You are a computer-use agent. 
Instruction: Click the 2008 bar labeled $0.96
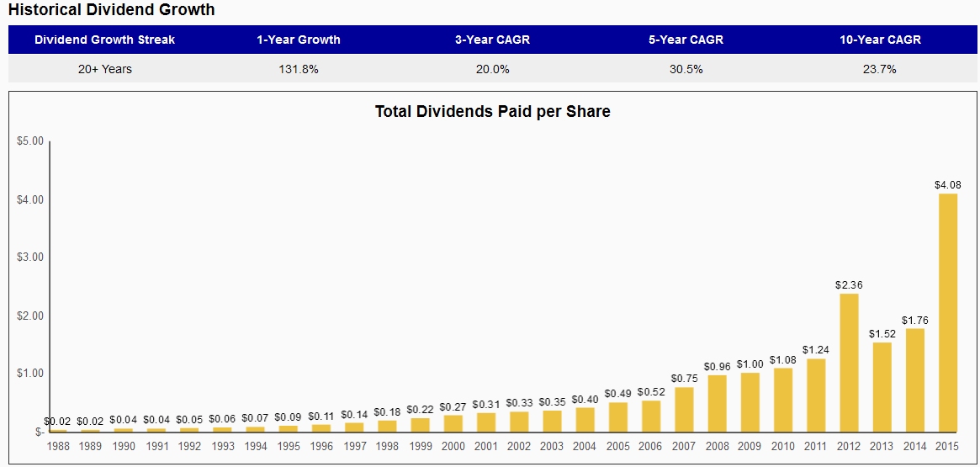coord(717,403)
